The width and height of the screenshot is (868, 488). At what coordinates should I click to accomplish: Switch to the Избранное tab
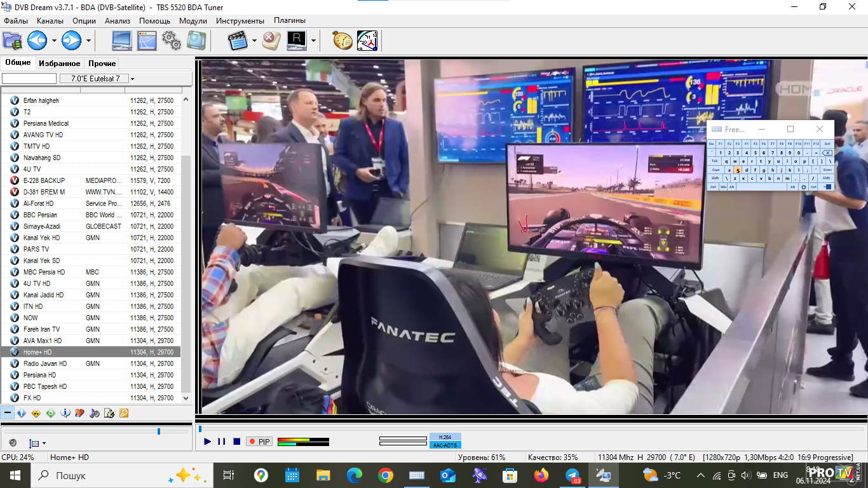pos(59,64)
